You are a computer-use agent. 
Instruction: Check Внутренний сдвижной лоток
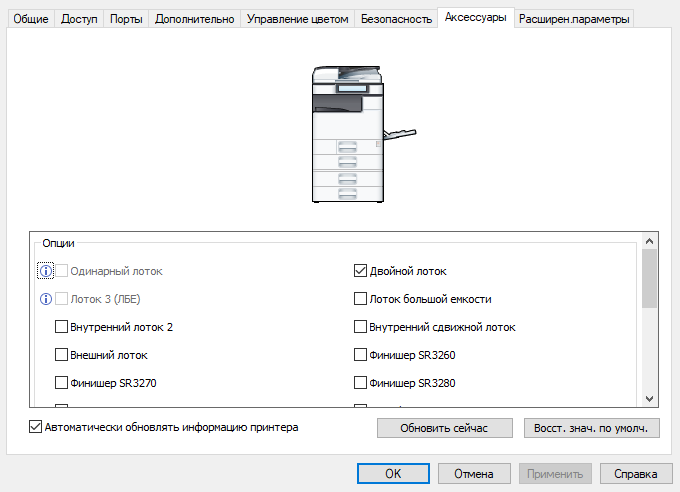click(360, 327)
